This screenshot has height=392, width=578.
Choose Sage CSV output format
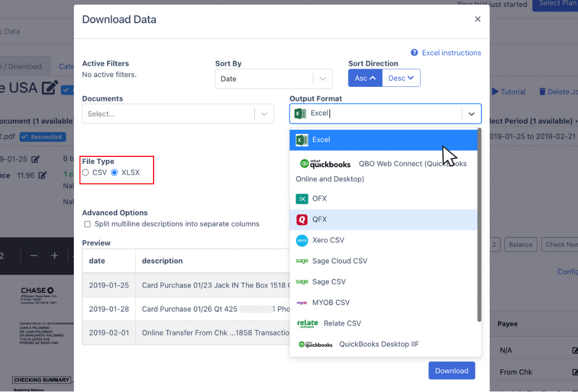tap(383, 282)
